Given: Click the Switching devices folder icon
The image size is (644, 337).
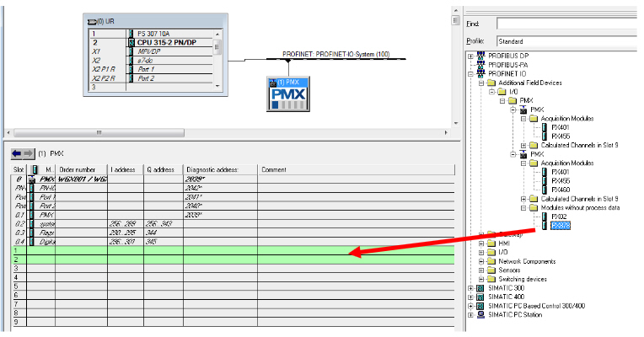Looking at the screenshot, I should (491, 280).
